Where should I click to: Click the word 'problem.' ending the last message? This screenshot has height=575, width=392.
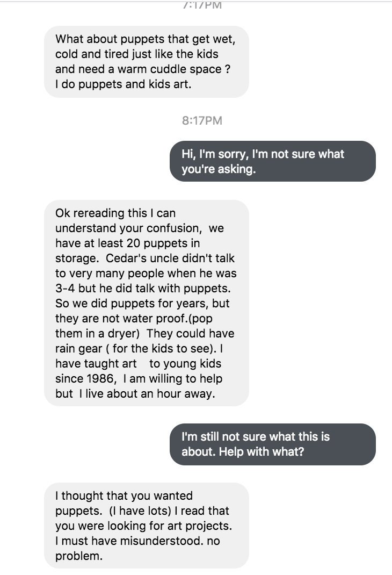pyautogui.click(x=79, y=556)
